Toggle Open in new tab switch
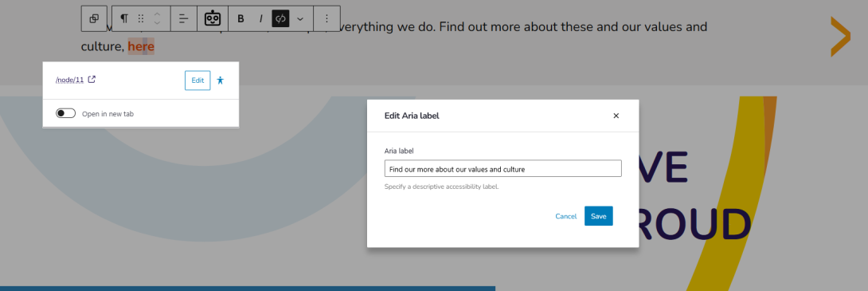The width and height of the screenshot is (868, 291). point(66,113)
